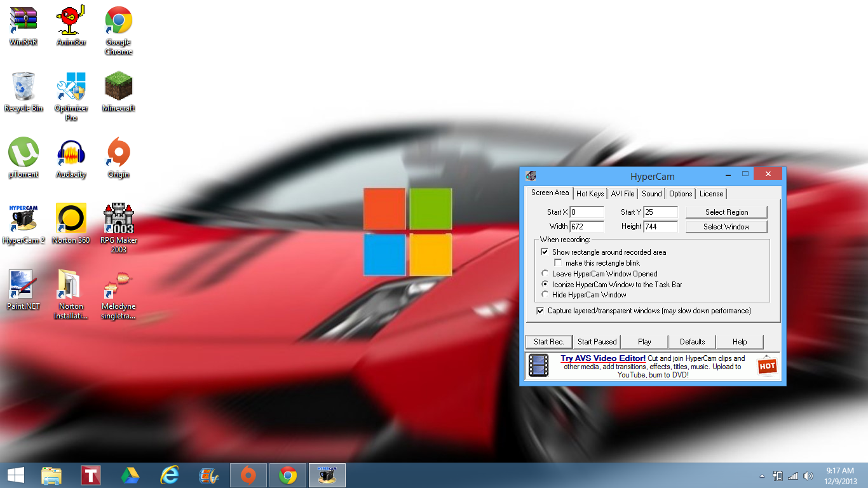Select the Anim8or desktop shortcut
Image resolution: width=868 pixels, height=488 pixels.
point(71,25)
